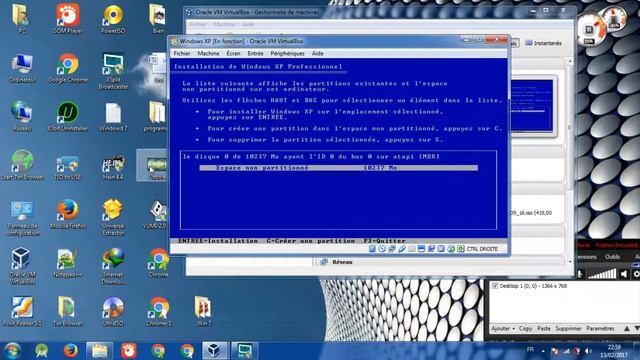The height and width of the screenshot is (360, 640).
Task: Click the Instantanés button in VirtualBox Manager
Action: [x=543, y=43]
